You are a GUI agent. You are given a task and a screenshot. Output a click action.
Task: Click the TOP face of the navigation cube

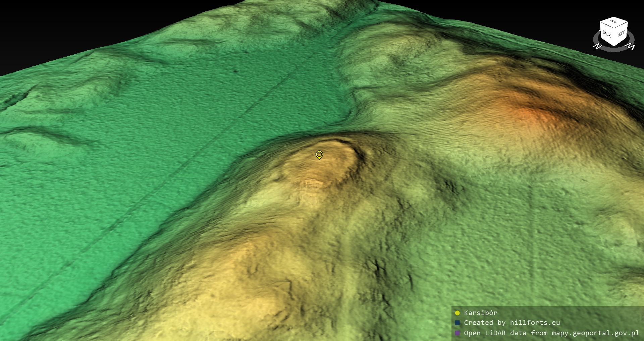[614, 22]
